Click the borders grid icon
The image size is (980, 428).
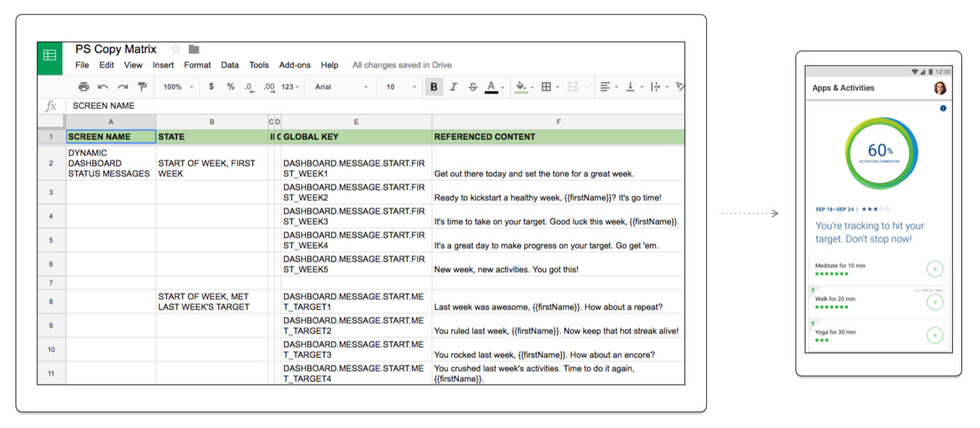(x=546, y=87)
